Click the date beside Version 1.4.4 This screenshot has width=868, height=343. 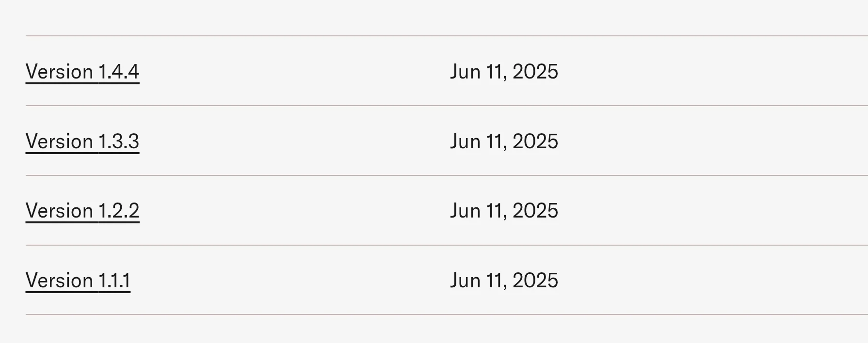pos(504,72)
